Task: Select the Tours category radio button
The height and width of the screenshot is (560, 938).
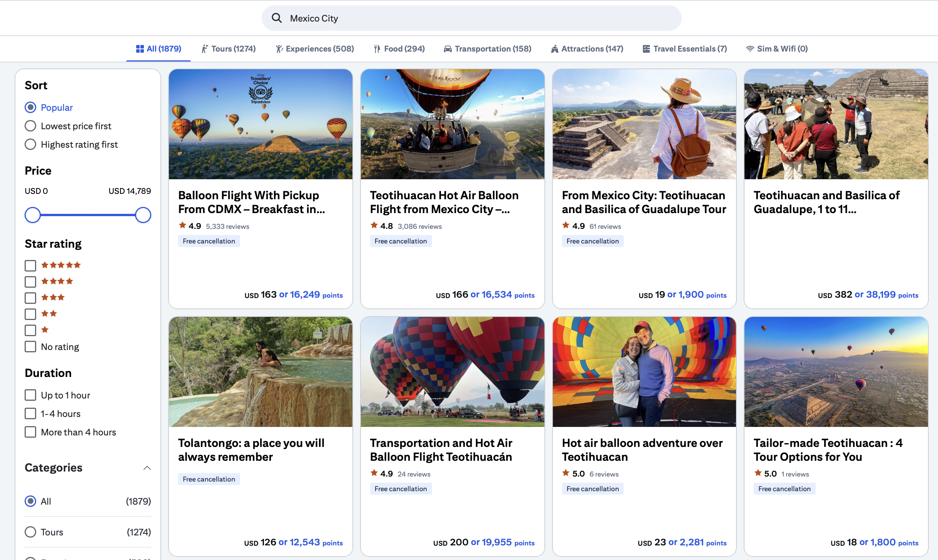Action: 30,532
